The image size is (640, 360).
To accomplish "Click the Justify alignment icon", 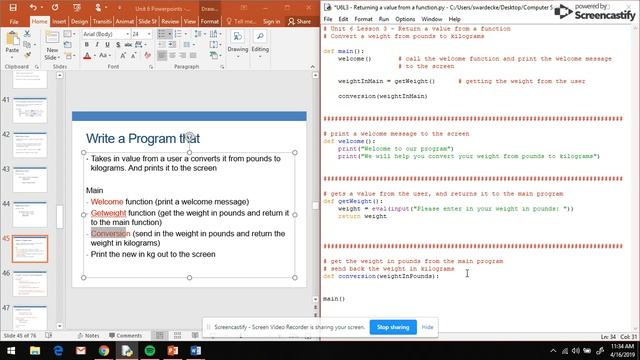I will (x=193, y=55).
